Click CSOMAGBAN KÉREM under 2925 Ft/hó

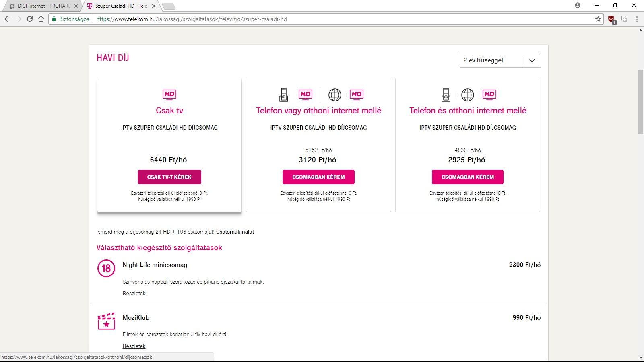pos(468,177)
